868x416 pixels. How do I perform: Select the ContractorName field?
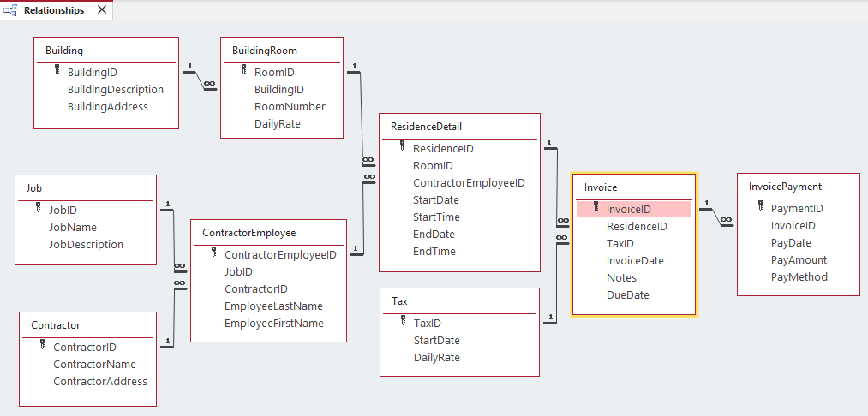[x=94, y=365]
